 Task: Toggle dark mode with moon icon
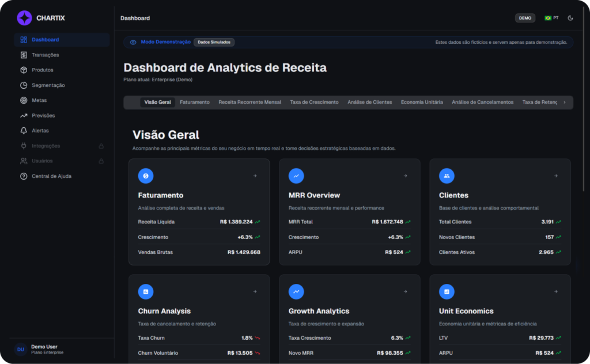(570, 18)
